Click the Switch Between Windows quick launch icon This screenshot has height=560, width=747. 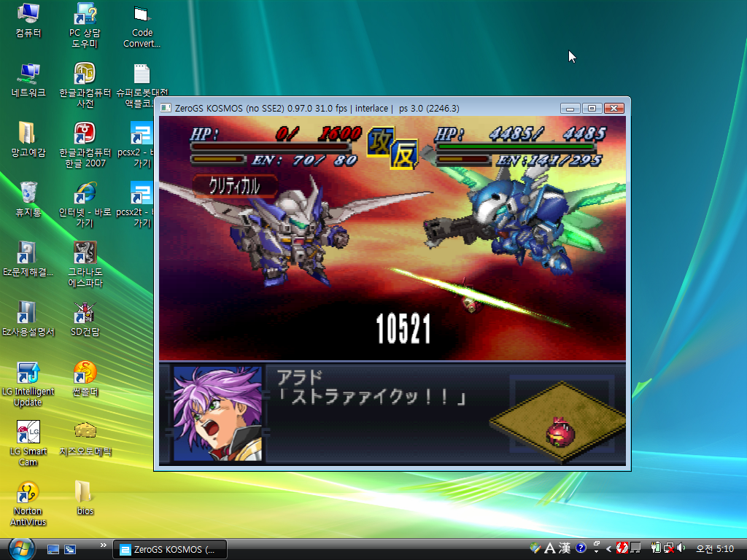pos(70,550)
